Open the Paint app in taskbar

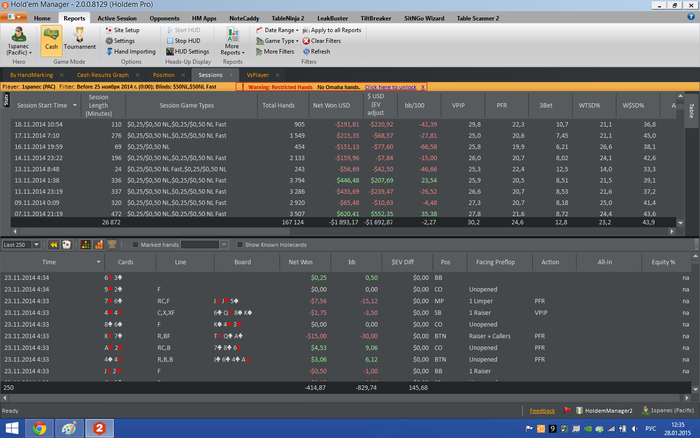click(x=69, y=429)
